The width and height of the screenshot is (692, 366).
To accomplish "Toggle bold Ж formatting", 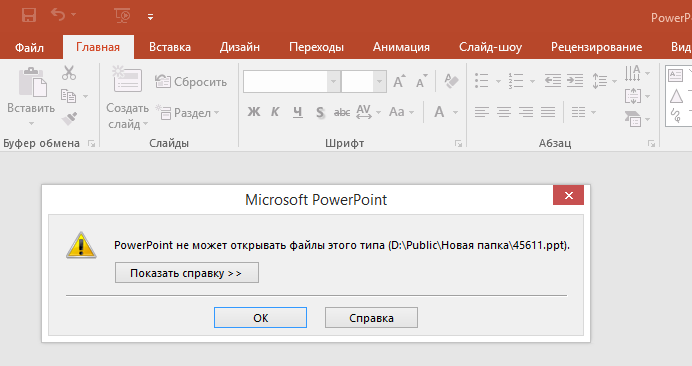I will click(254, 112).
